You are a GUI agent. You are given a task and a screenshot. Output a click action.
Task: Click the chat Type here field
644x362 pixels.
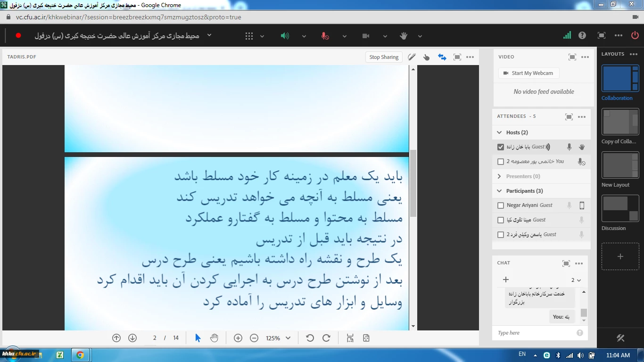tap(535, 333)
